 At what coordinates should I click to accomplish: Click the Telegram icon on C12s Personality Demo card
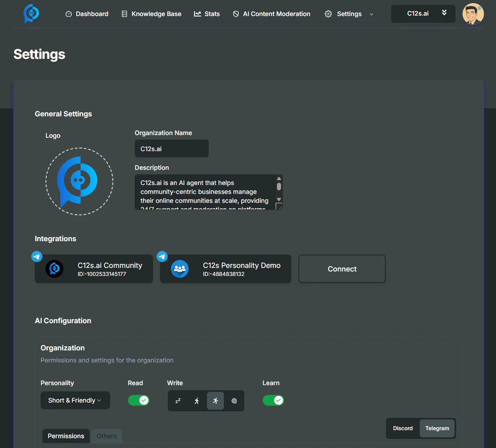162,256
